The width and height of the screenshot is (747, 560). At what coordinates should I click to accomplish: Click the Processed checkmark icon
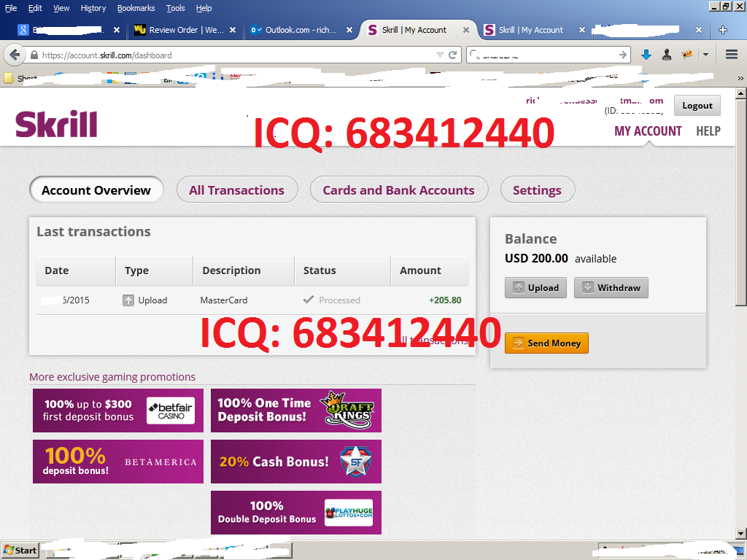[x=309, y=300]
